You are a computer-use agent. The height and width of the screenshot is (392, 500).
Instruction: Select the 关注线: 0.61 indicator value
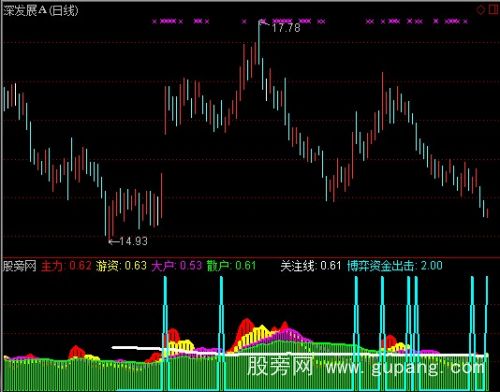pyautogui.click(x=311, y=266)
